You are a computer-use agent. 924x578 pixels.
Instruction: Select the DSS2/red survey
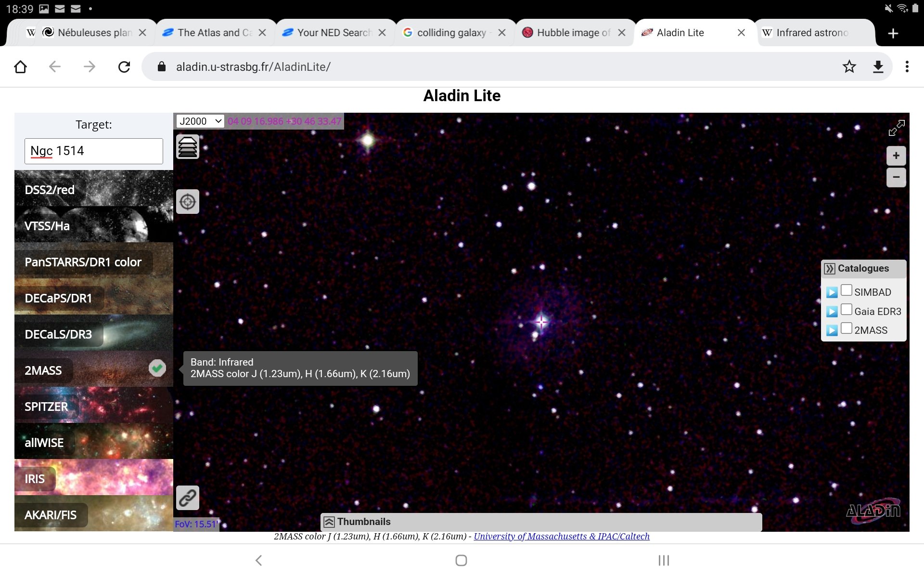(94, 188)
